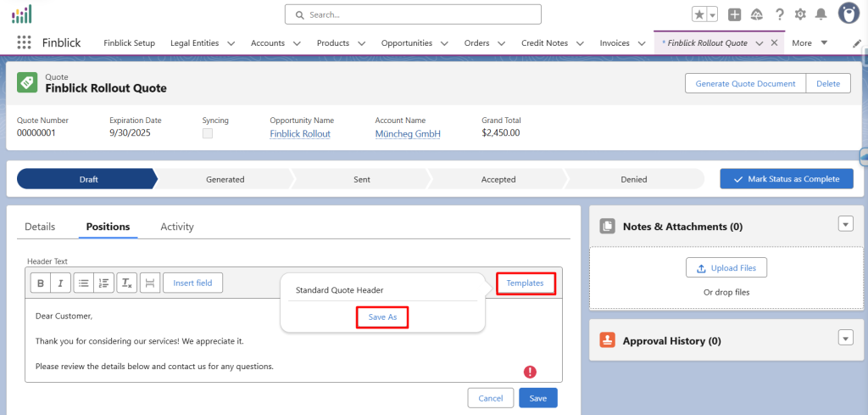
Task: Click Save As in the templates popup
Action: tap(382, 317)
